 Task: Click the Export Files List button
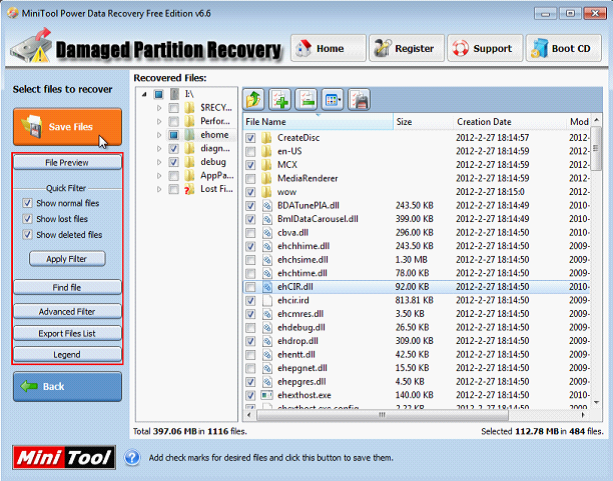[67, 333]
